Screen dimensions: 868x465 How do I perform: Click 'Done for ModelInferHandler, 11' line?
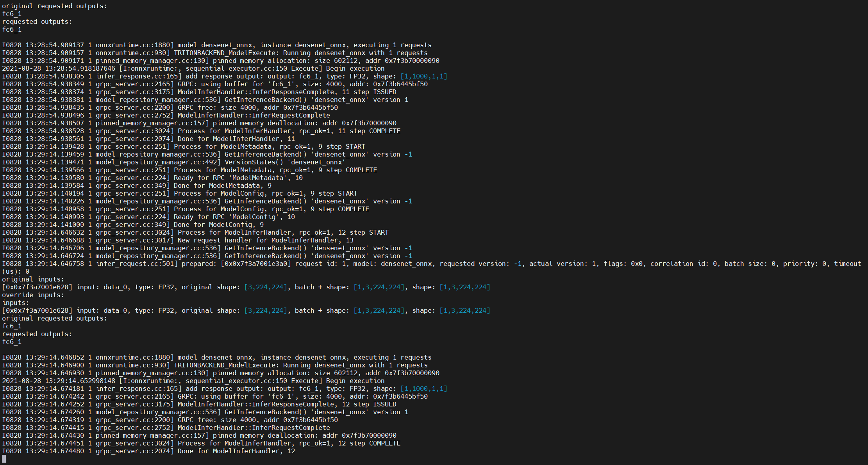(236, 139)
